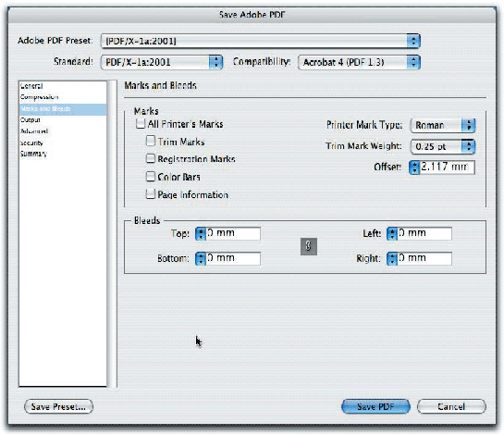Screen dimensions: 504x434
Task: Check the Page Information box
Action: (x=151, y=194)
